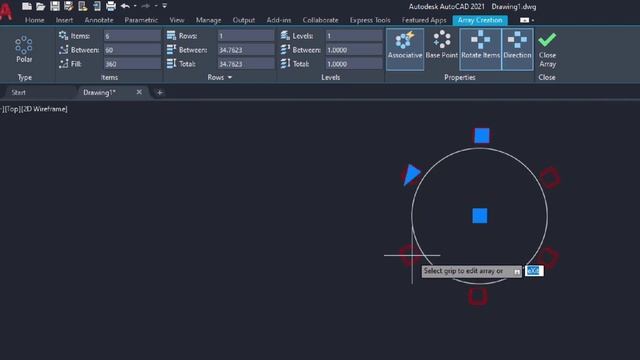Screen dimensions: 640x360
Task: Click the Fill angle input field
Action: pos(132,64)
